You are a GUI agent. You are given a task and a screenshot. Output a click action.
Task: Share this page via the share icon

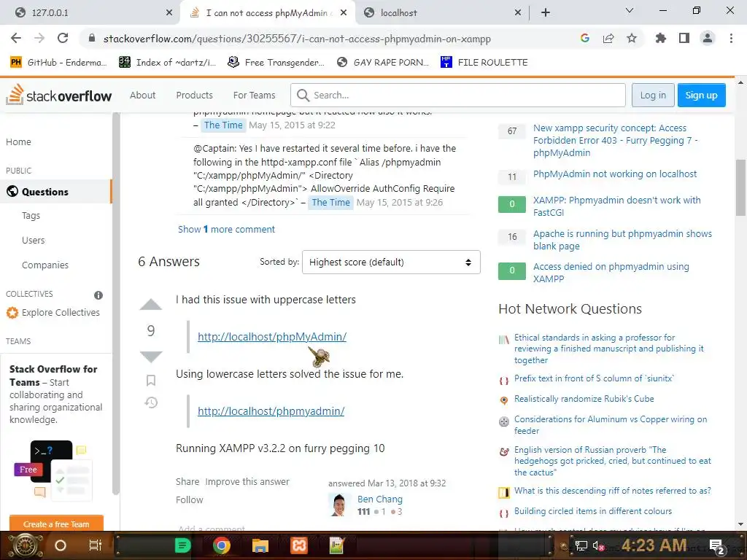pos(608,39)
